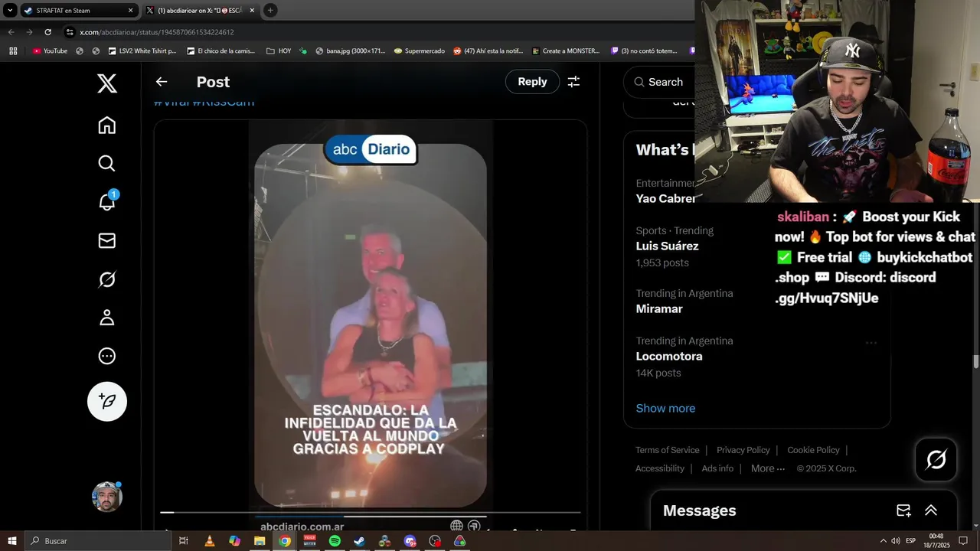Screen dimensions: 980x551
Task: Open Windows notification center
Action: (963, 541)
